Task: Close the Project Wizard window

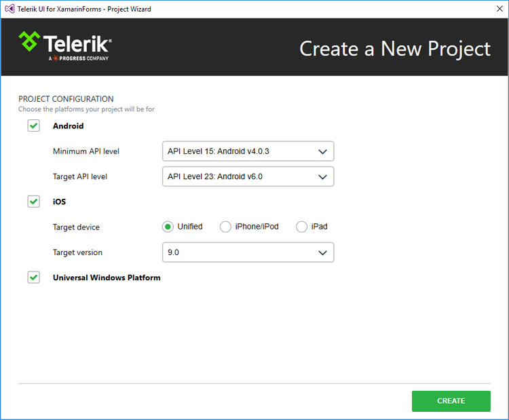Action: (499, 9)
